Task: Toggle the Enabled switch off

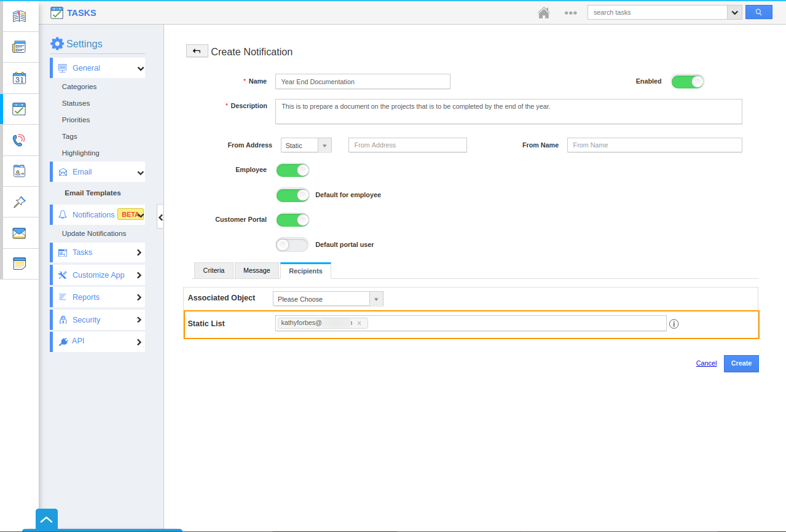Action: (687, 82)
